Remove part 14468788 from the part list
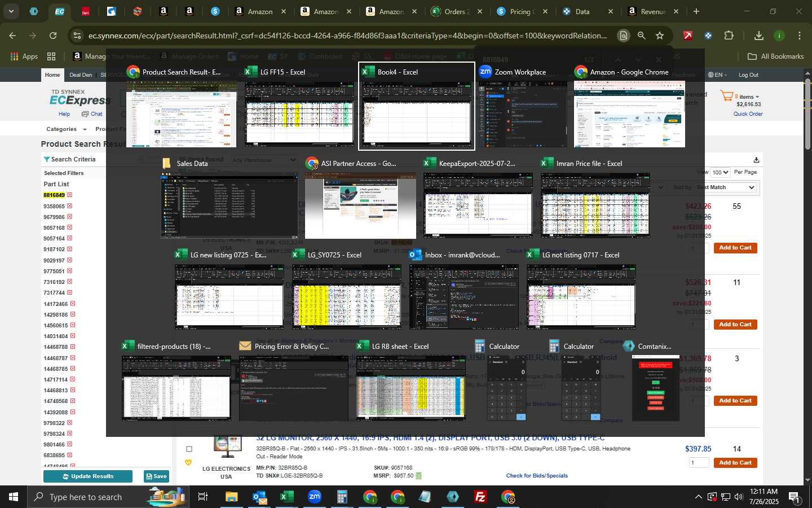 [x=73, y=347]
